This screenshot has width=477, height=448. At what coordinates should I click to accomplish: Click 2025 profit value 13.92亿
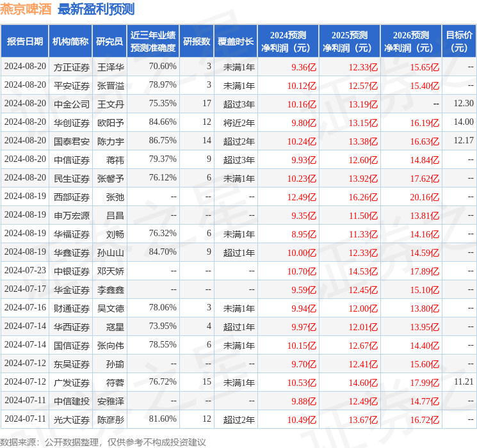[363, 179]
